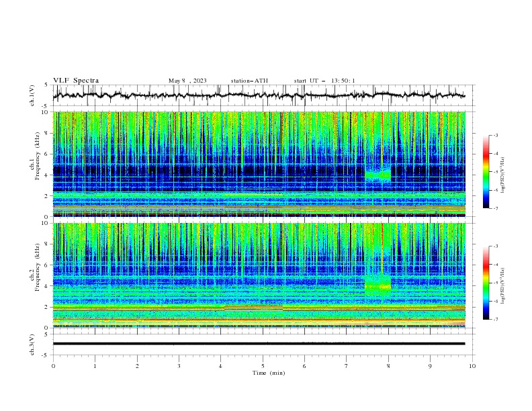Click the ch.1 voltage waveform trace
Image resolution: width=532 pixels, height=411 pixels.
pos(259,95)
